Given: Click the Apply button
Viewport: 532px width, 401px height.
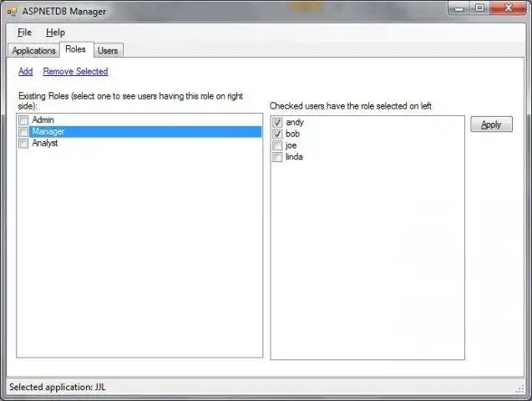Looking at the screenshot, I should 491,124.
